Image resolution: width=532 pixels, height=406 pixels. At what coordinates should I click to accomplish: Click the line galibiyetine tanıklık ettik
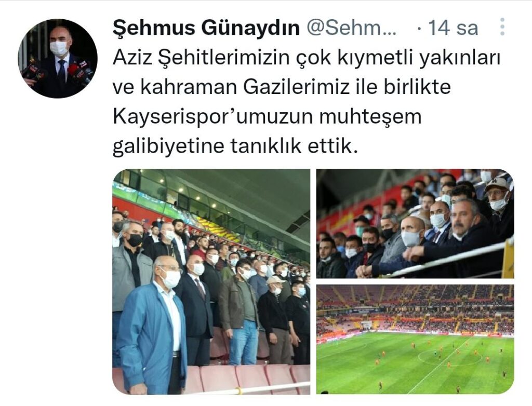click(x=235, y=146)
